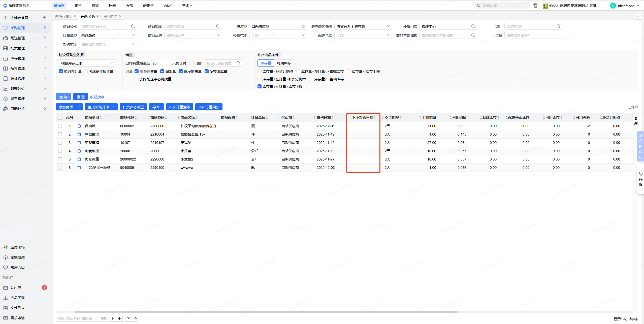Open 站内信 messages in sidebar
Image resolution: width=644 pixels, height=324 pixels.
pos(16,288)
